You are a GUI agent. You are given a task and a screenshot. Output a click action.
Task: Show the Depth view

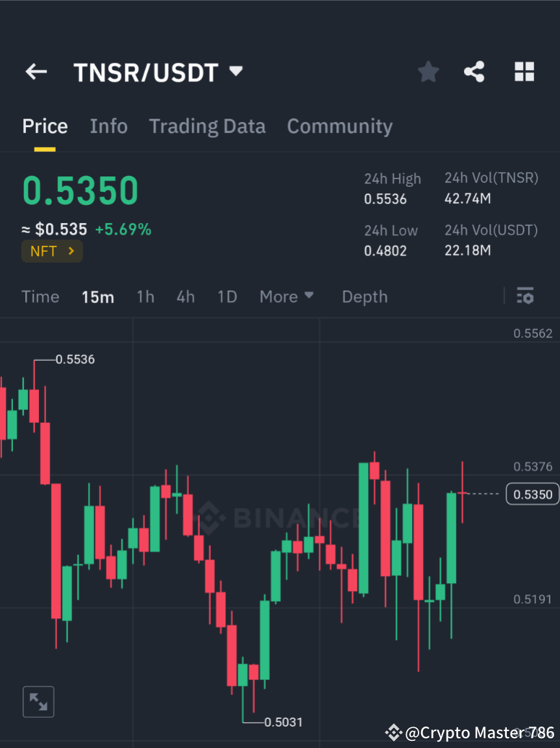364,296
